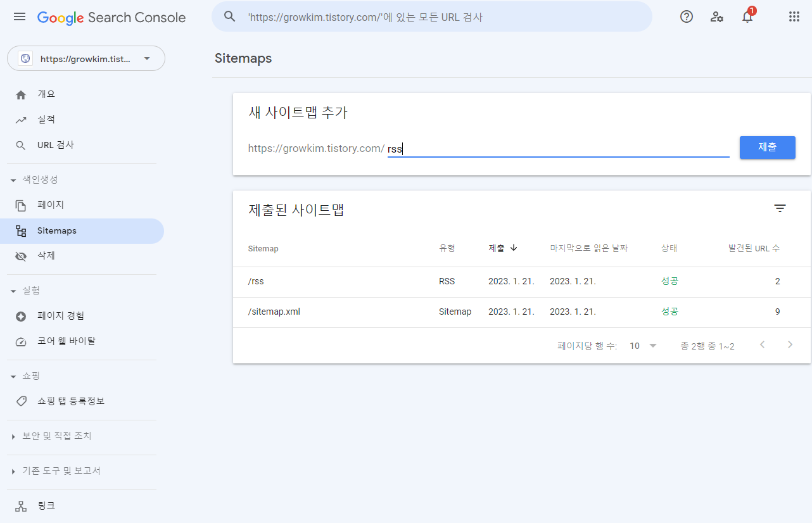The width and height of the screenshot is (812, 523).
Task: Click the property globe icon
Action: (25, 58)
